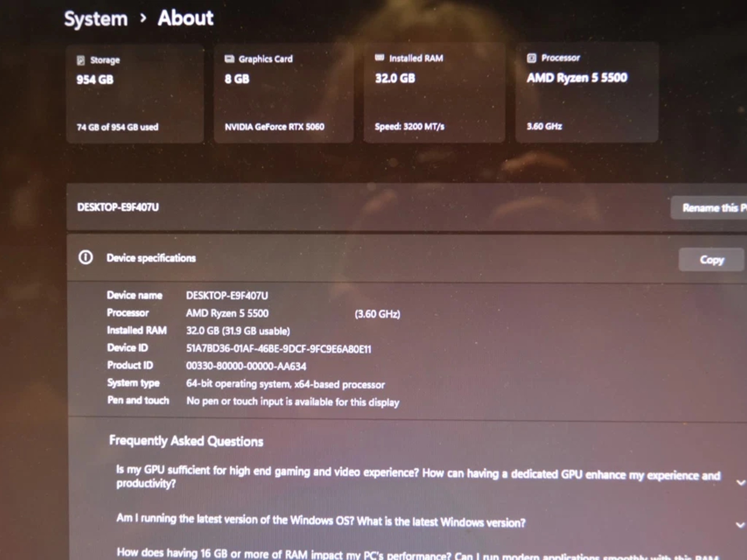747x560 pixels.
Task: Click the Installed RAM label in specifications
Action: (x=137, y=330)
